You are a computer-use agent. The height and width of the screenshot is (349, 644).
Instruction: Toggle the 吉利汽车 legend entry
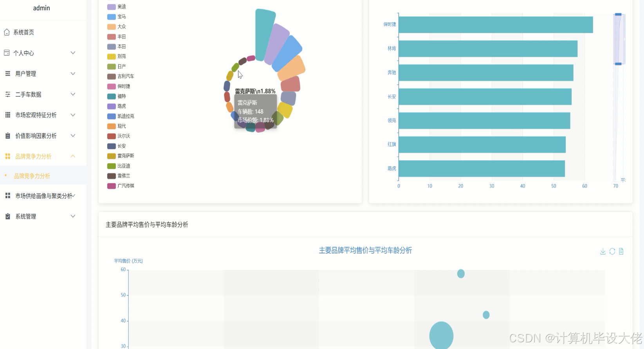click(121, 76)
